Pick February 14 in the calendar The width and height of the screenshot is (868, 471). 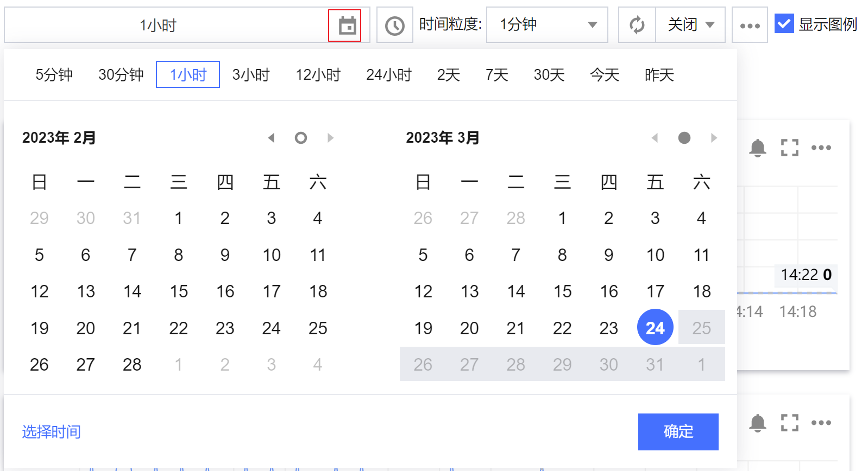(x=132, y=291)
